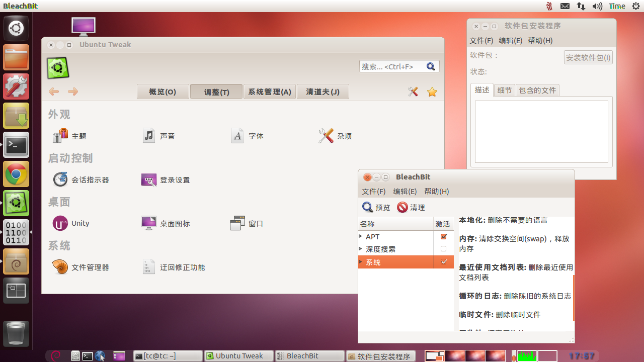The image size is (644, 362).
Task: Open Ubuntu Dash home button in launcher
Action: [16, 29]
